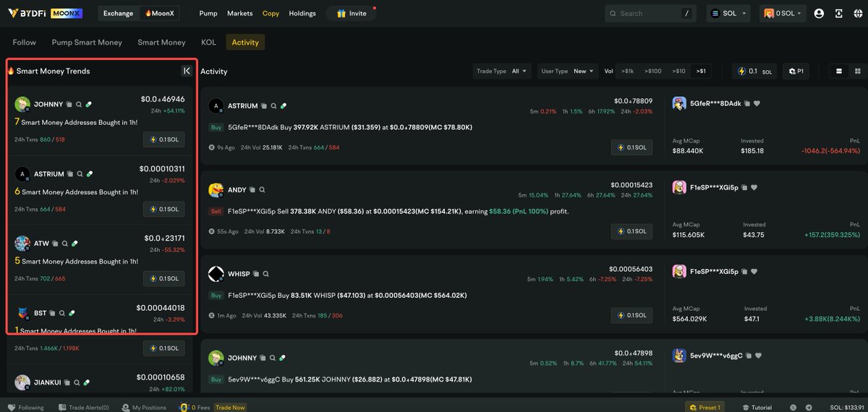Open language globe icon
This screenshot has height=412, width=868.
(859, 13)
